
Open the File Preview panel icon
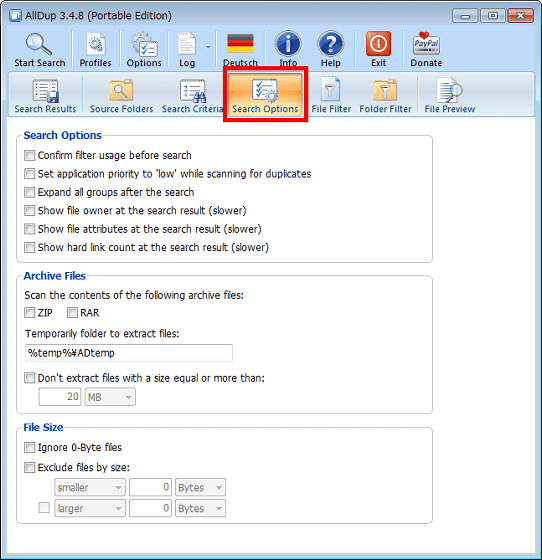450,90
